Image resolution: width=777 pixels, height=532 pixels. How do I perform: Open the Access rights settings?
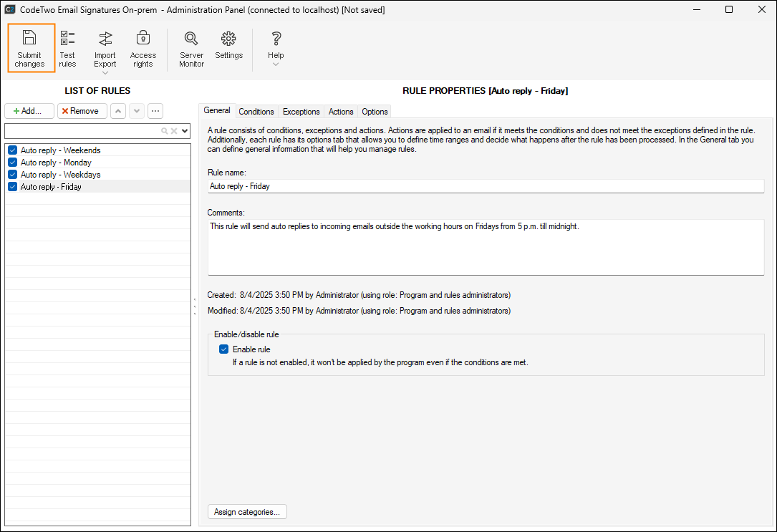[x=143, y=48]
